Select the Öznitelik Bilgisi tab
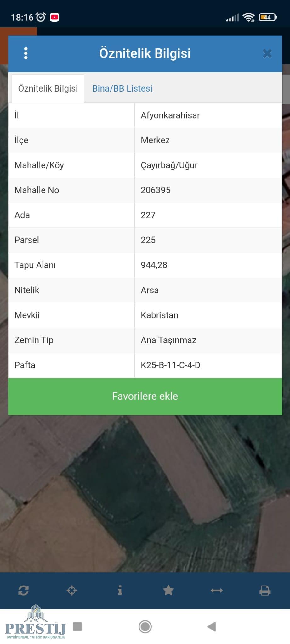Viewport: 290px width, 644px height. tap(48, 88)
